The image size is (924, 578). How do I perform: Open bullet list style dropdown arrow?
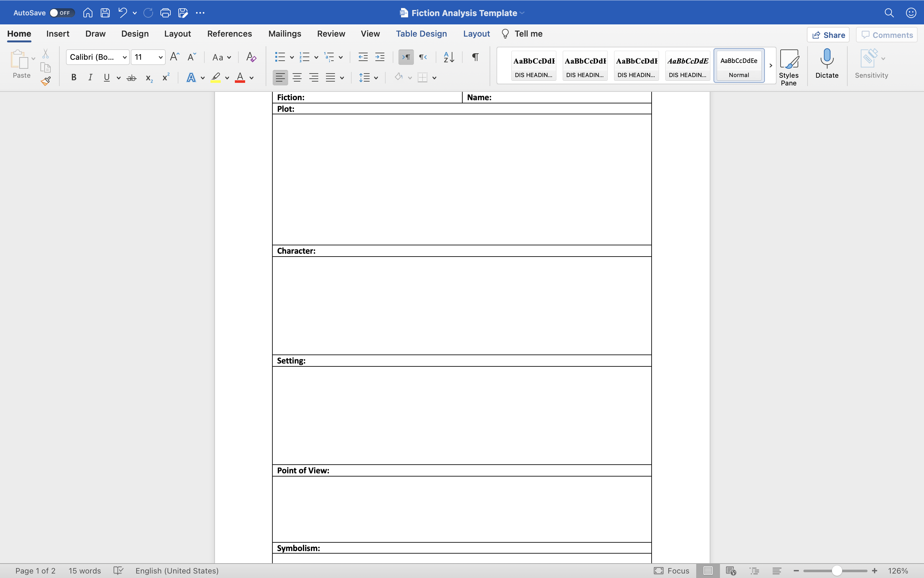point(292,57)
